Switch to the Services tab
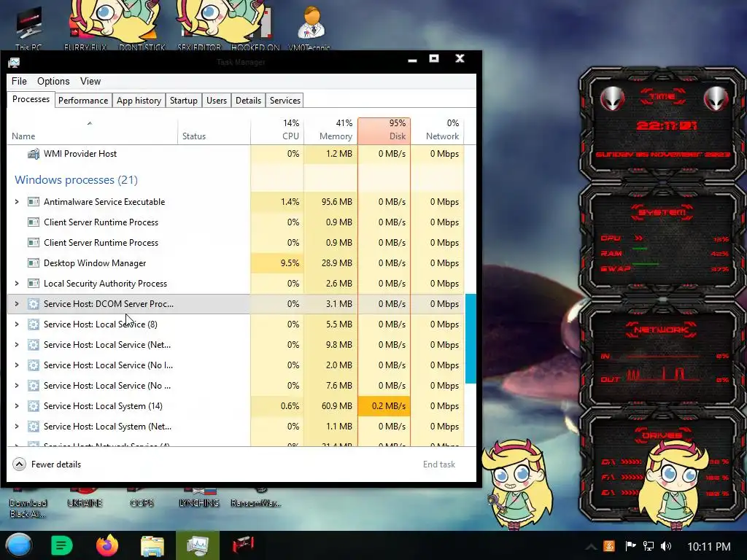 click(285, 101)
